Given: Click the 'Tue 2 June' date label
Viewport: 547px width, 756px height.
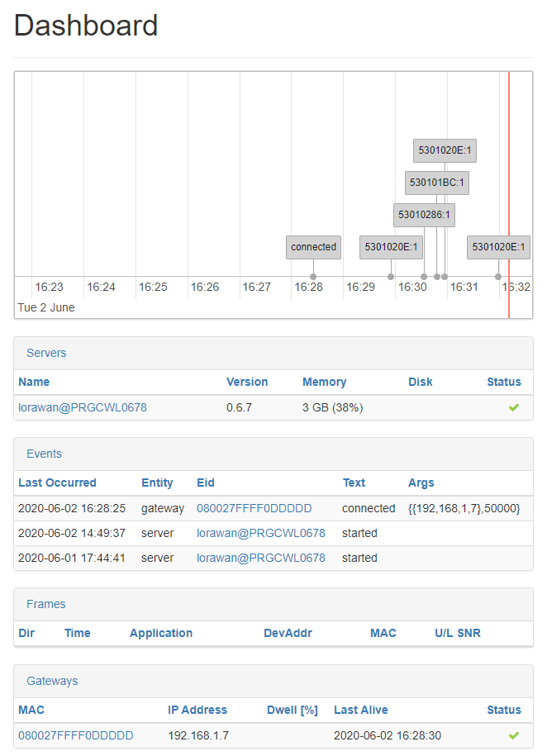Looking at the screenshot, I should [x=46, y=307].
